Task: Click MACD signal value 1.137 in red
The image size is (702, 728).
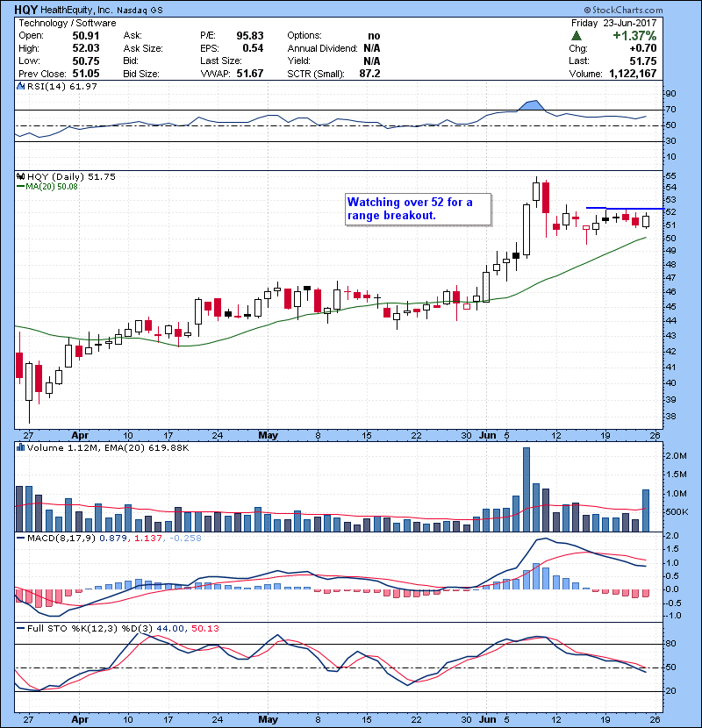Action: (148, 539)
